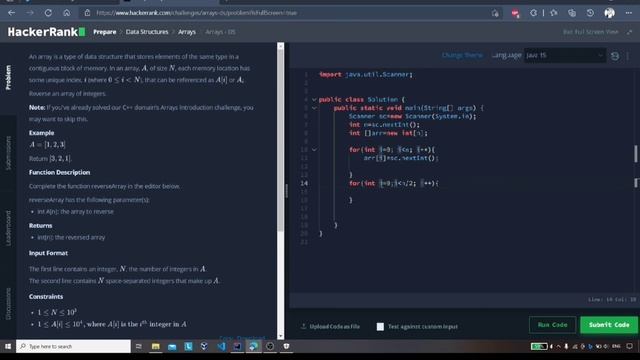640x360 pixels.
Task: Open Task View on the taskbar
Action: tap(139, 347)
